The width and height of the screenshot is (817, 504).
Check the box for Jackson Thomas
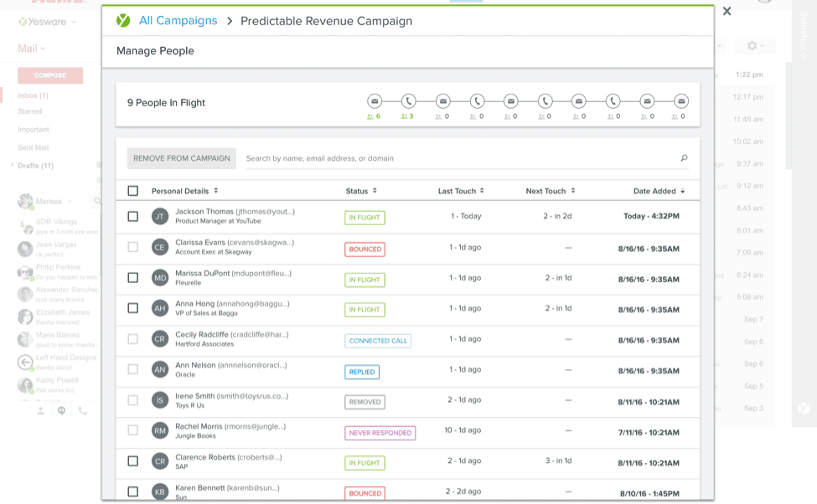coord(133,216)
